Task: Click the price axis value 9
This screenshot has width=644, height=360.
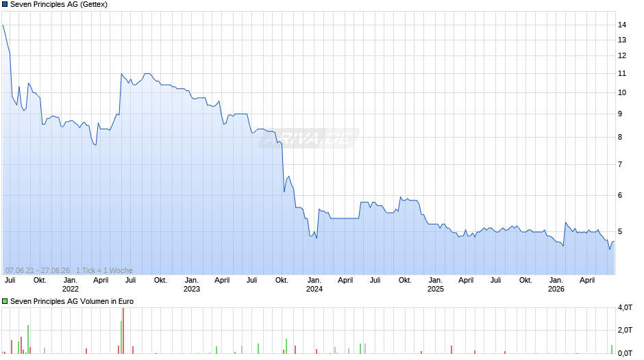Action: [620, 114]
